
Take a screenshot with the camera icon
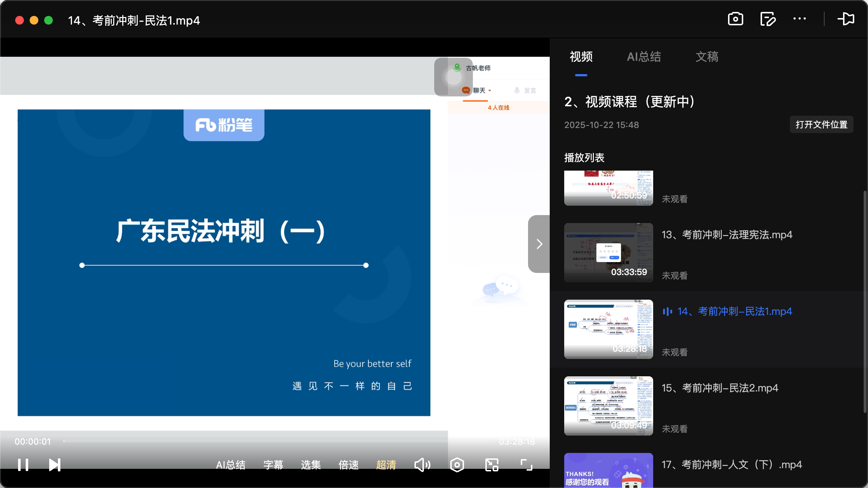(x=735, y=19)
